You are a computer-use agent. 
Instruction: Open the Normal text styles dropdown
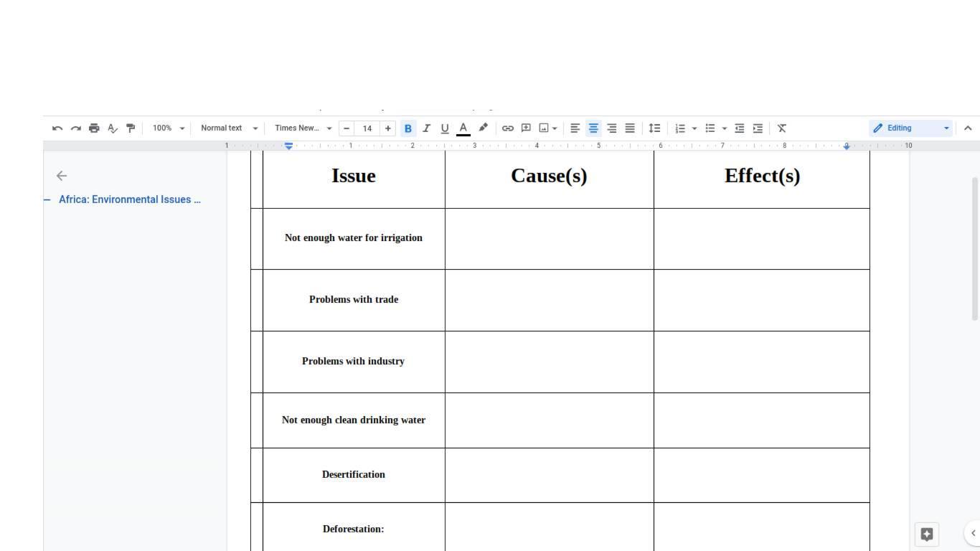coord(228,128)
